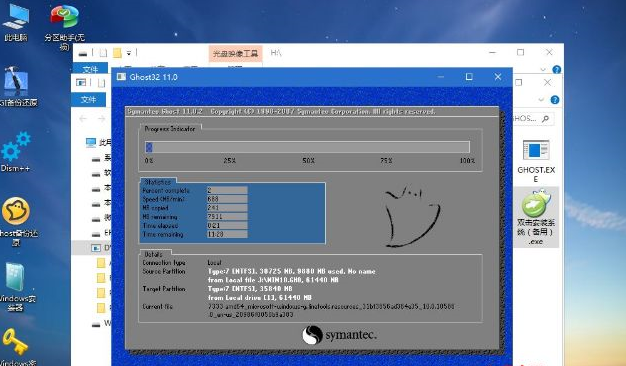This screenshot has height=366, width=626.
Task: Select the 双击安装系统(备用).exe file
Action: click(x=536, y=218)
